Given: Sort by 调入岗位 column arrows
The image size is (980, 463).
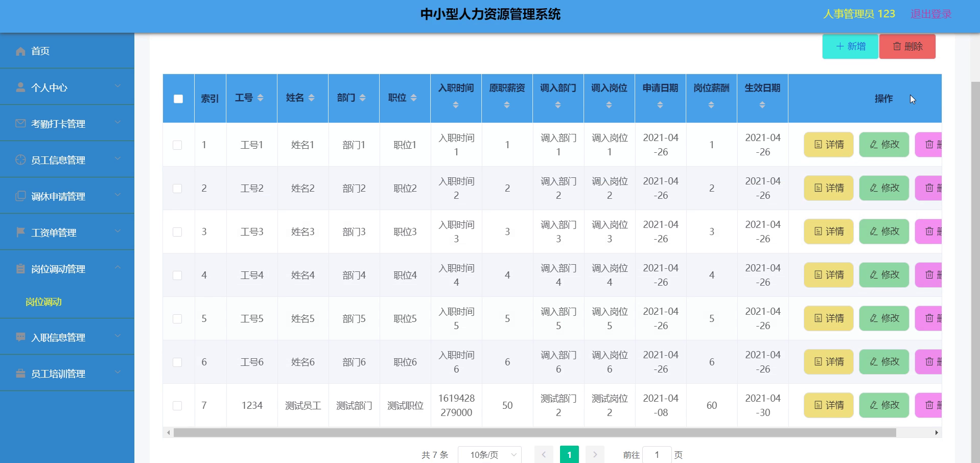Looking at the screenshot, I should 609,105.
